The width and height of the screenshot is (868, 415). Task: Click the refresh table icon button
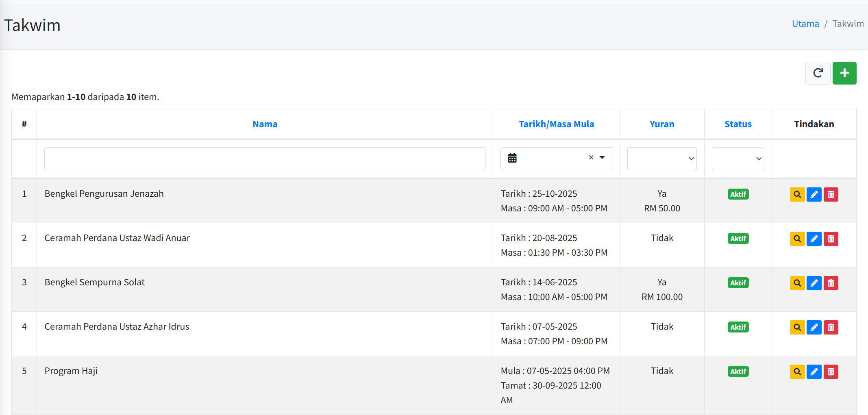point(818,73)
